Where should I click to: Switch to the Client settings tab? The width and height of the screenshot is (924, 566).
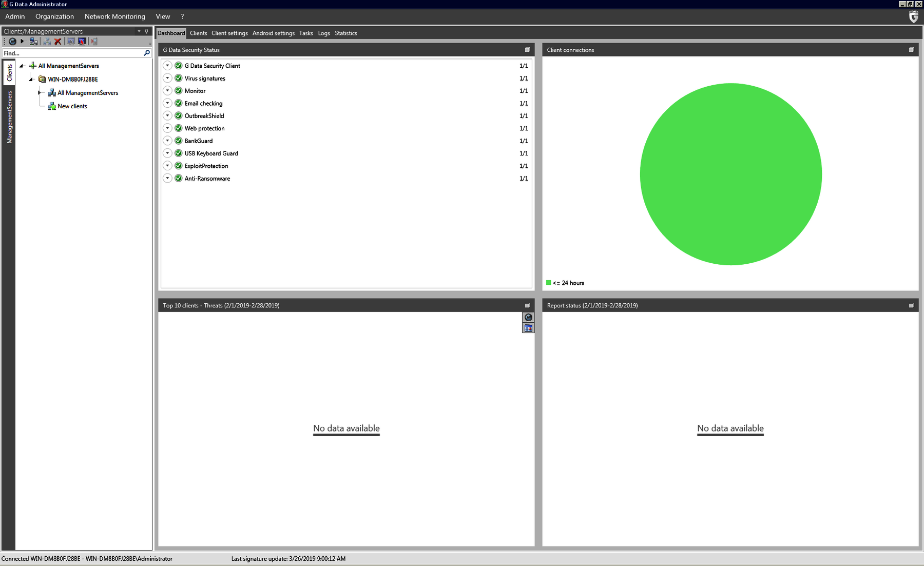point(229,33)
